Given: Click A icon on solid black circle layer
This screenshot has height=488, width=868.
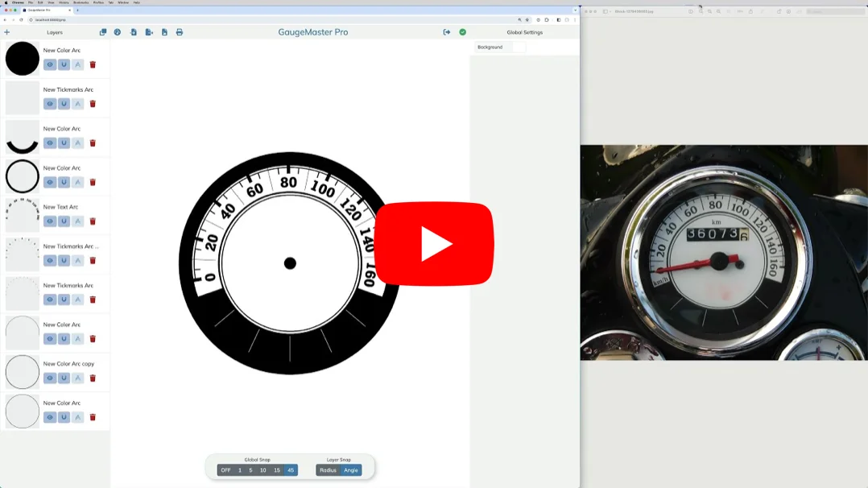Looking at the screenshot, I should [78, 64].
